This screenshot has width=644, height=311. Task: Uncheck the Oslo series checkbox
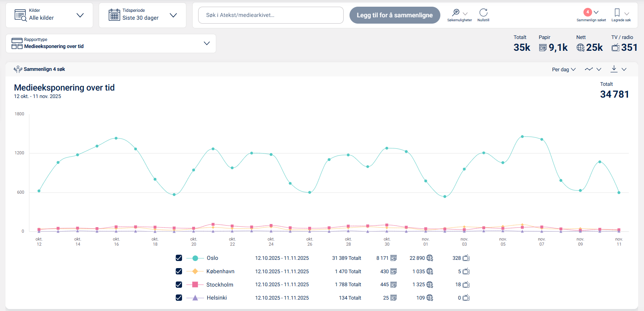(x=179, y=258)
